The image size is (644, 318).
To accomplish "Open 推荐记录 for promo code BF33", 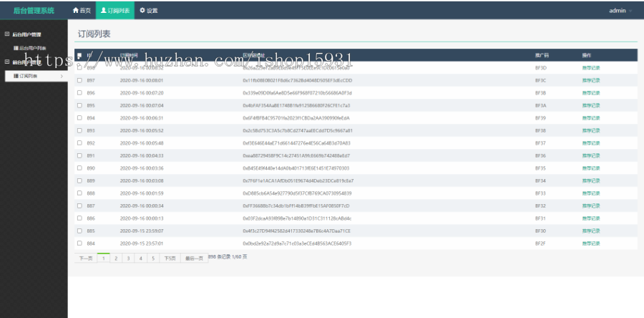I will coord(591,193).
